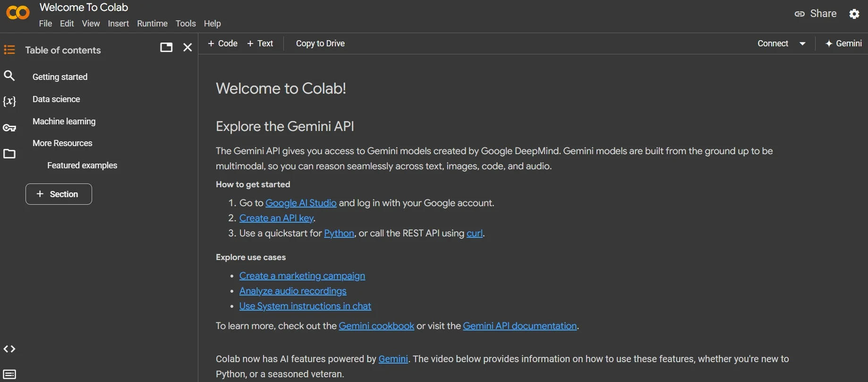The height and width of the screenshot is (382, 868).
Task: Open Use System instructions in chat link
Action: (305, 306)
